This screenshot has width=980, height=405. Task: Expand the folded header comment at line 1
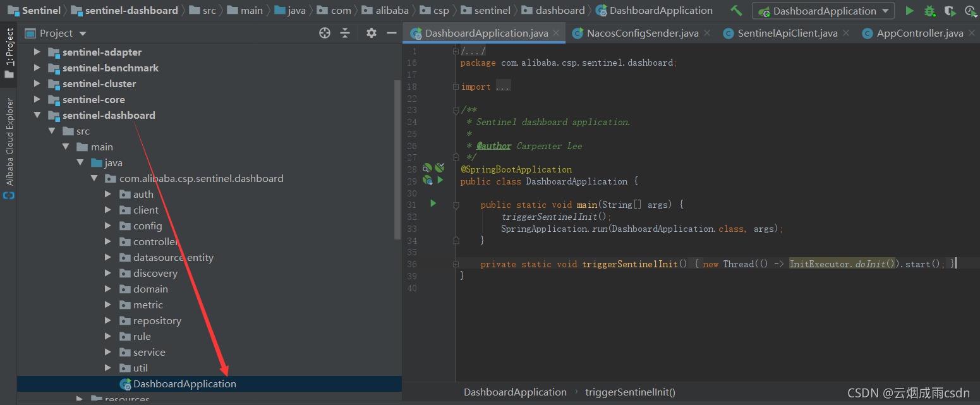coord(456,51)
